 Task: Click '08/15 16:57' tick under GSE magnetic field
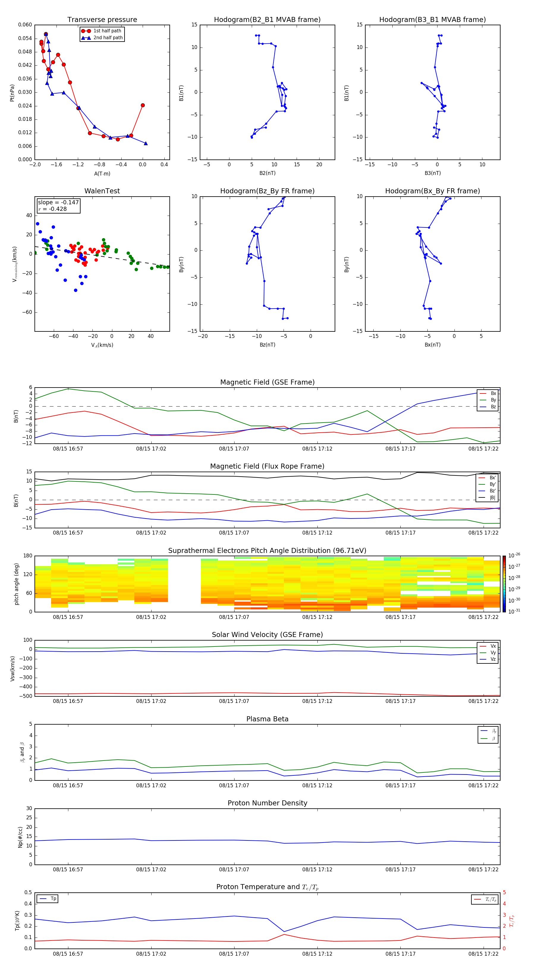[68, 449]
